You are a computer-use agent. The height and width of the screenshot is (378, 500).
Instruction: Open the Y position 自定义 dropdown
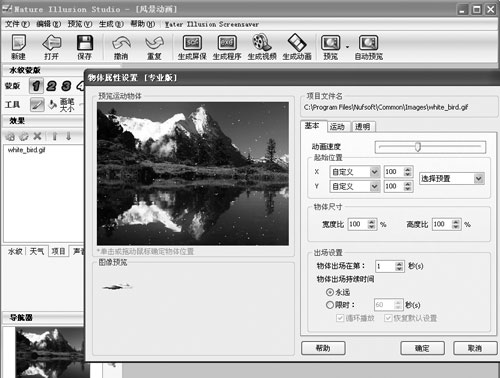pyautogui.click(x=355, y=186)
